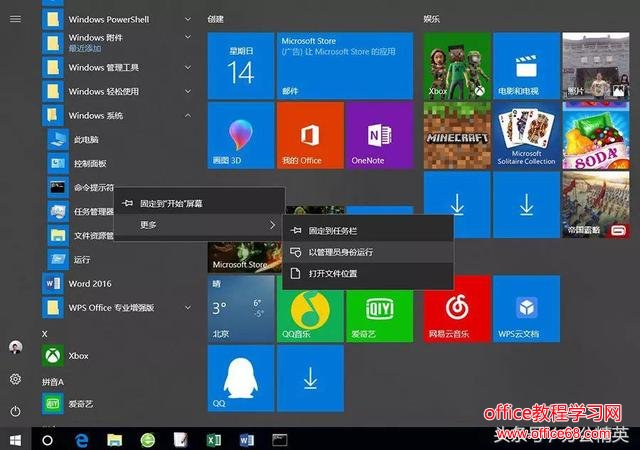Viewport: 640px width, 450px height.
Task: Open the Power options button
Action: pos(15,411)
